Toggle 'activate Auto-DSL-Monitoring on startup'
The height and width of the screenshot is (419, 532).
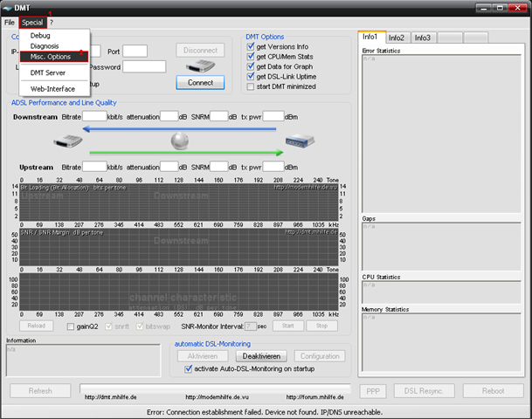point(188,369)
